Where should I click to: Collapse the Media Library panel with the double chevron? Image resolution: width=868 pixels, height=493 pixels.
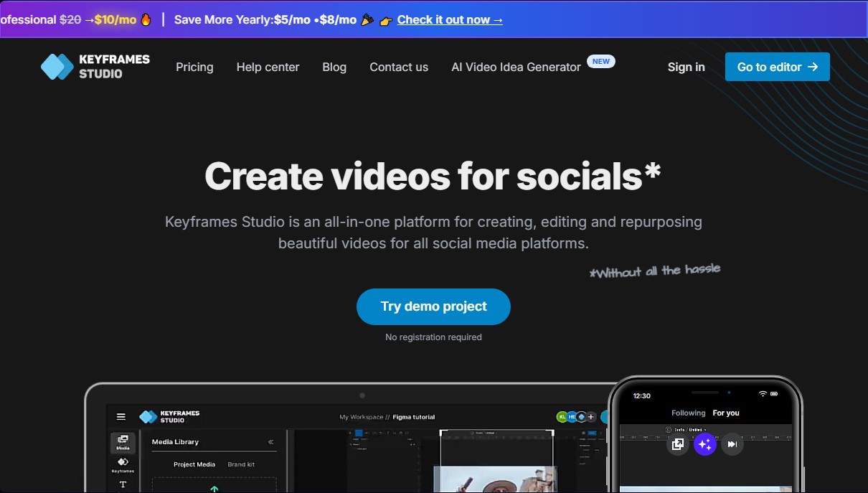click(x=270, y=442)
